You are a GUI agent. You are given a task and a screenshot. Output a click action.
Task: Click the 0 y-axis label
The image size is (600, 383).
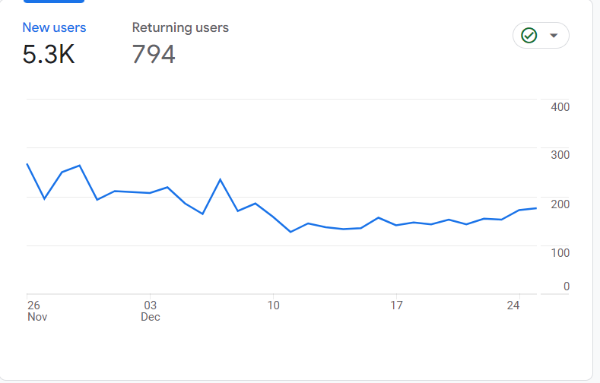coord(566,286)
